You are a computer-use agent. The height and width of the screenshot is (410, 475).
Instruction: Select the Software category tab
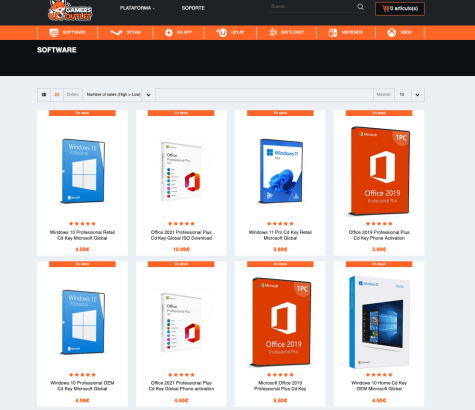(68, 32)
